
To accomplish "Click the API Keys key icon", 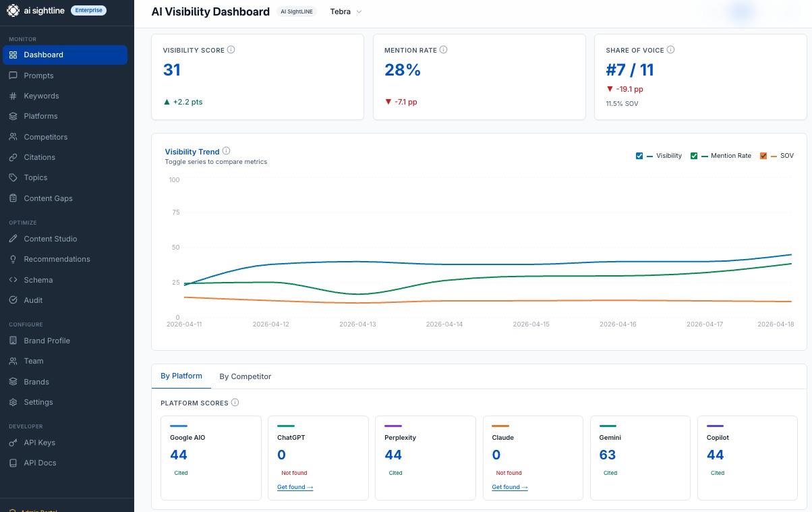I will (x=13, y=443).
